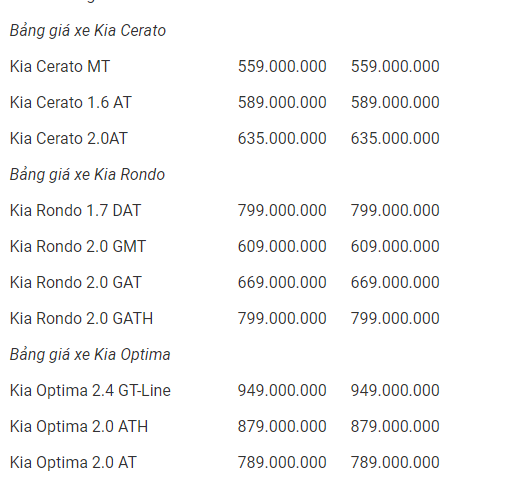Select the Kia Cerato MT row label
This screenshot has width=509, height=486.
60,66
